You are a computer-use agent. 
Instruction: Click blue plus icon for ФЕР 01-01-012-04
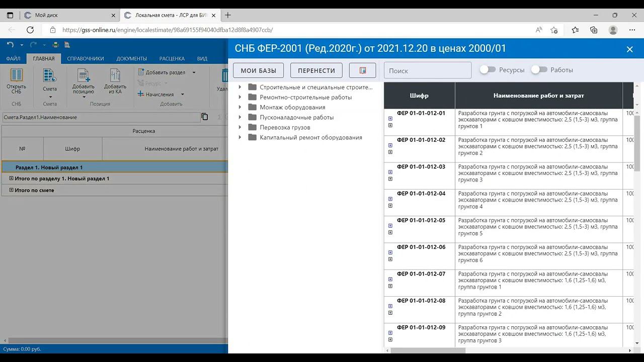pos(390,199)
